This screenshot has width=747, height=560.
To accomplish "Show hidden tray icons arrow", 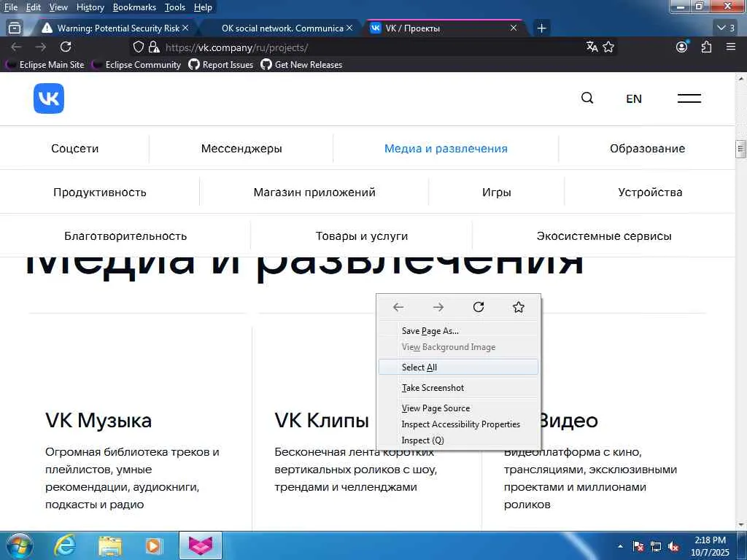I will click(x=620, y=547).
